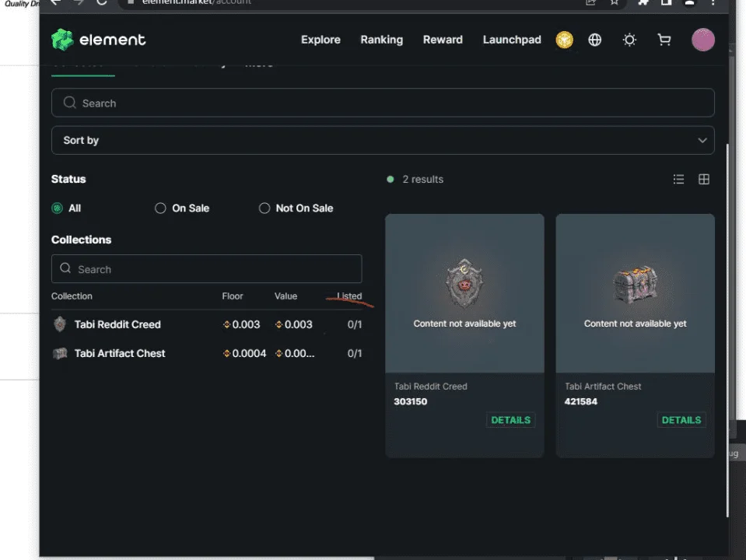Click the share page icon in address bar
746x560 pixels.
click(590, 2)
